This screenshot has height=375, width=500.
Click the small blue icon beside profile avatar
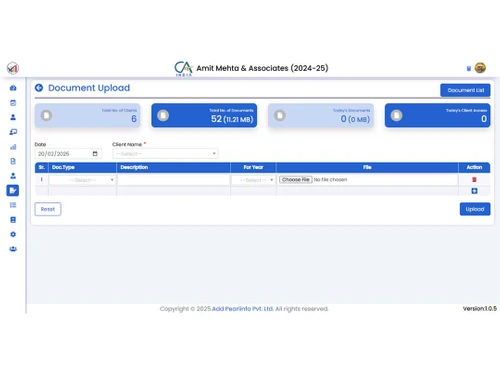tap(469, 68)
